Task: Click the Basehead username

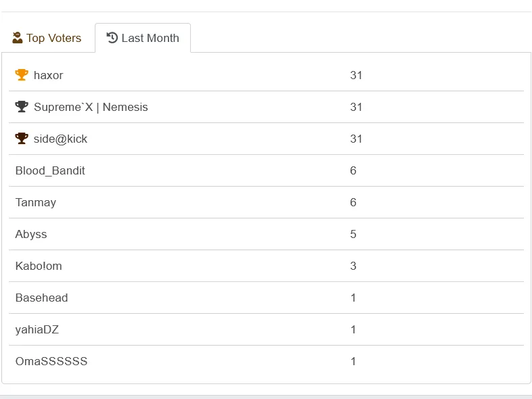Action: (41, 298)
